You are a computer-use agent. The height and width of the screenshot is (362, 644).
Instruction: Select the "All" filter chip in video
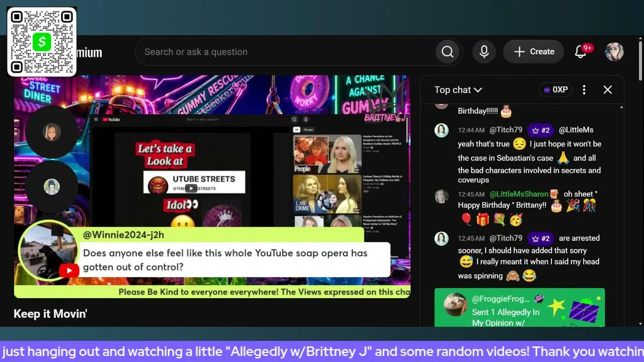[297, 130]
